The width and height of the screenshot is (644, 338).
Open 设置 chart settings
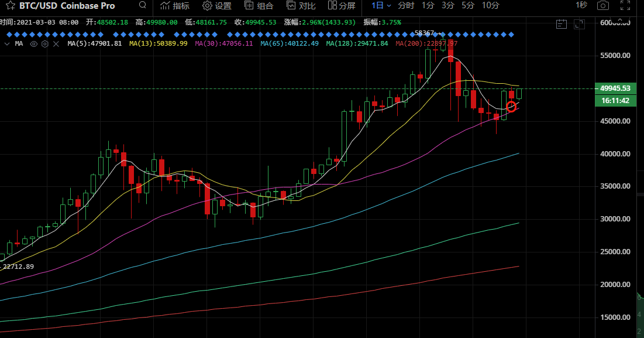pyautogui.click(x=217, y=6)
